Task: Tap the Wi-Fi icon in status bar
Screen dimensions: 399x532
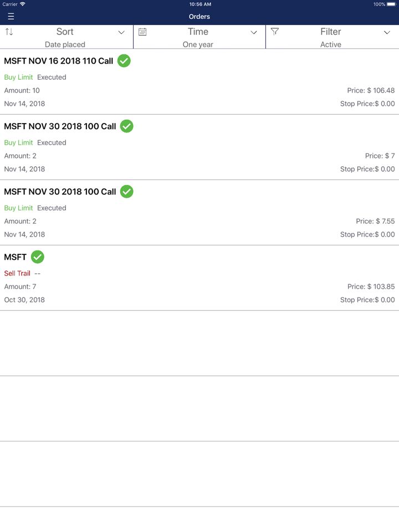Action: (x=23, y=4)
